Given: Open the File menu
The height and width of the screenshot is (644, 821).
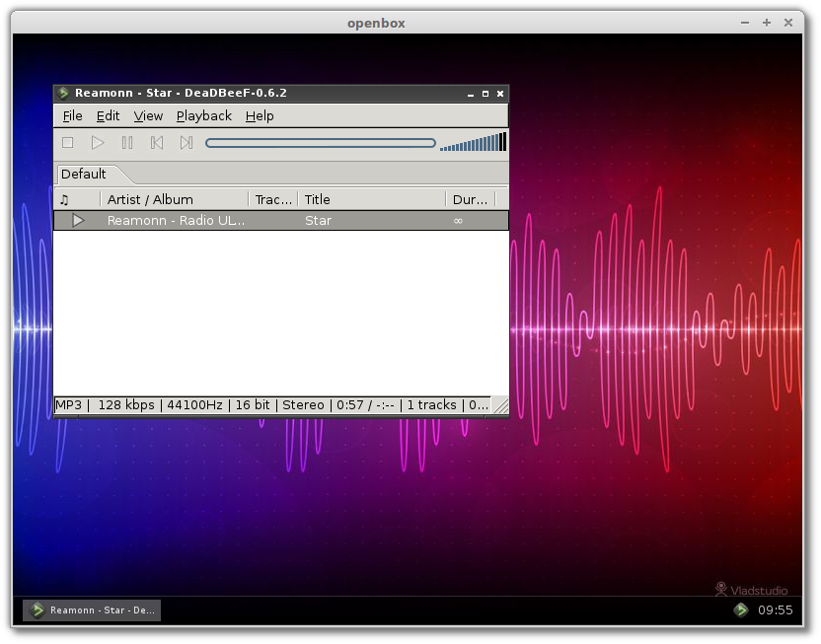Looking at the screenshot, I should click(72, 116).
